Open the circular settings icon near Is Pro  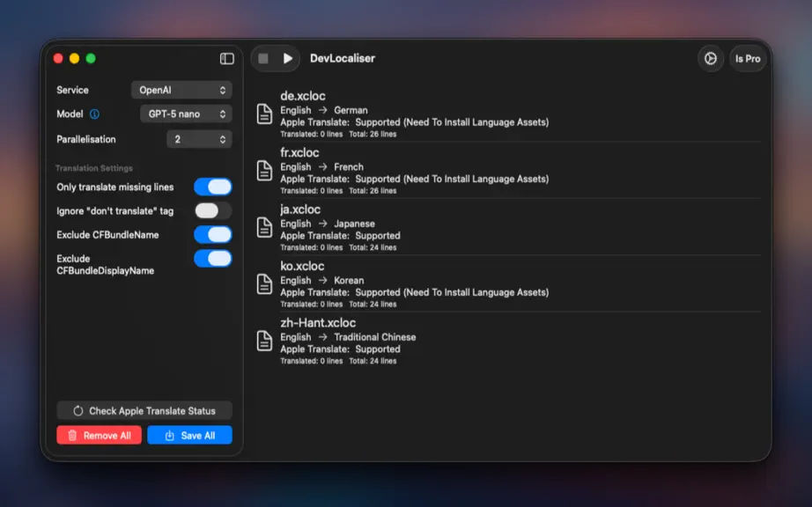coord(711,58)
